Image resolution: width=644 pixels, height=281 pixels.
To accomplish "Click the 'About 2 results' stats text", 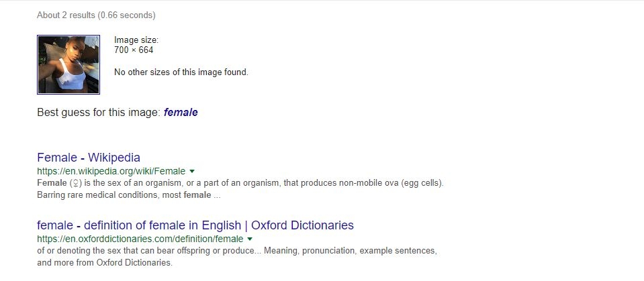I will [96, 15].
